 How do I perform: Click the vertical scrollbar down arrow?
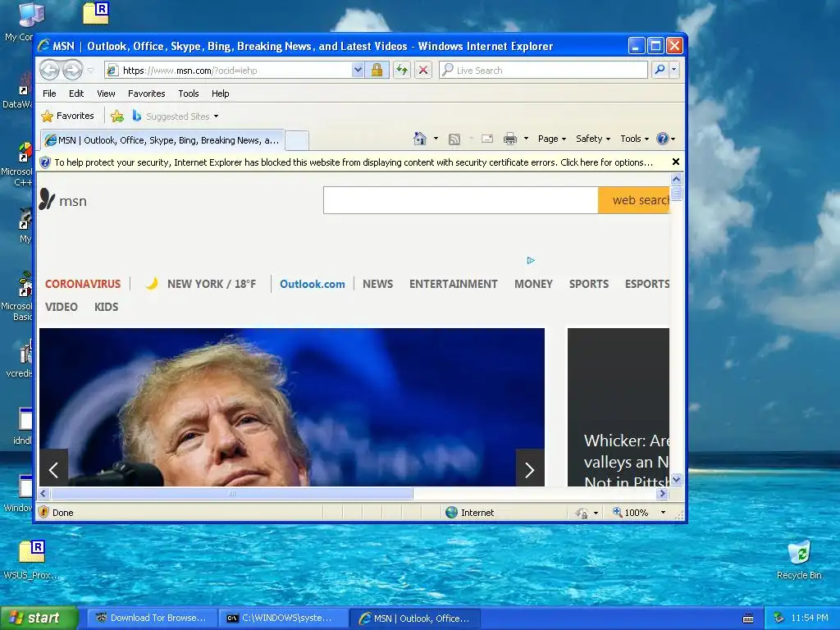[x=676, y=479]
